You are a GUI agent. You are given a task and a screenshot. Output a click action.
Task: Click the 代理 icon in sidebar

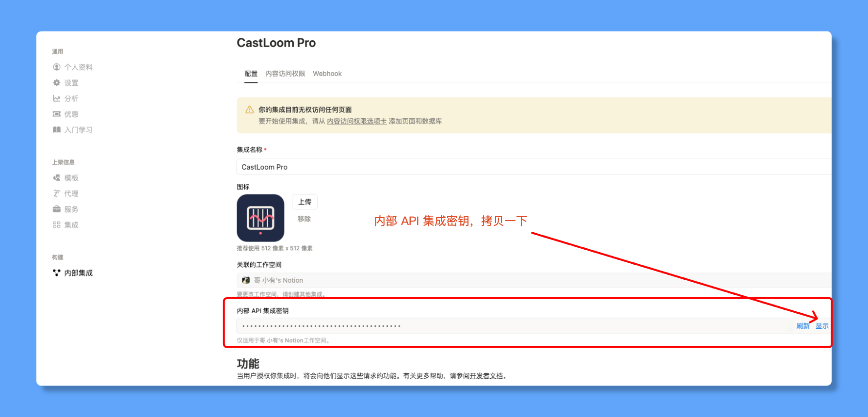(57, 193)
